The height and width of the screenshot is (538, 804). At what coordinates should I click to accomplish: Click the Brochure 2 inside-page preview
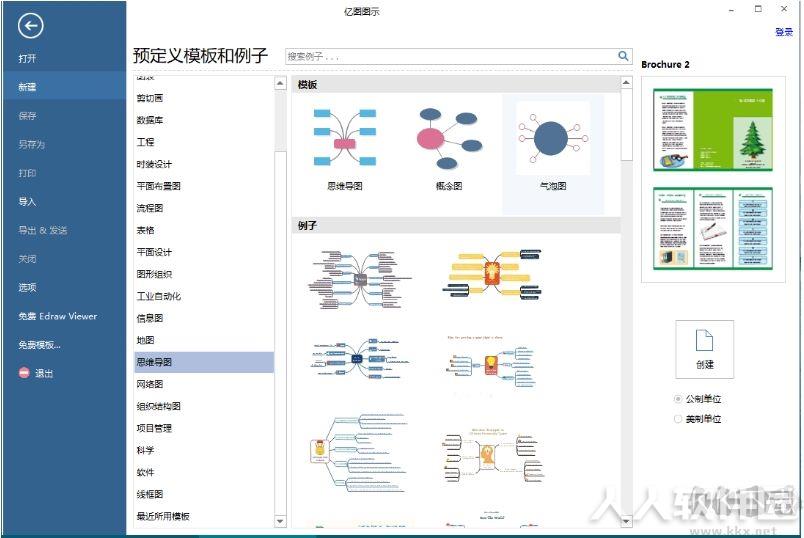coord(713,228)
